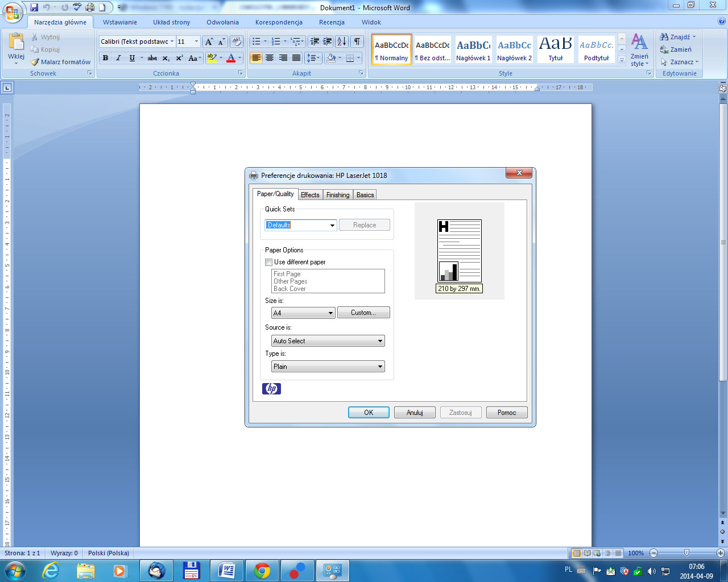Click the volume icon in system tray
728x582 pixels.
pyautogui.click(x=652, y=571)
